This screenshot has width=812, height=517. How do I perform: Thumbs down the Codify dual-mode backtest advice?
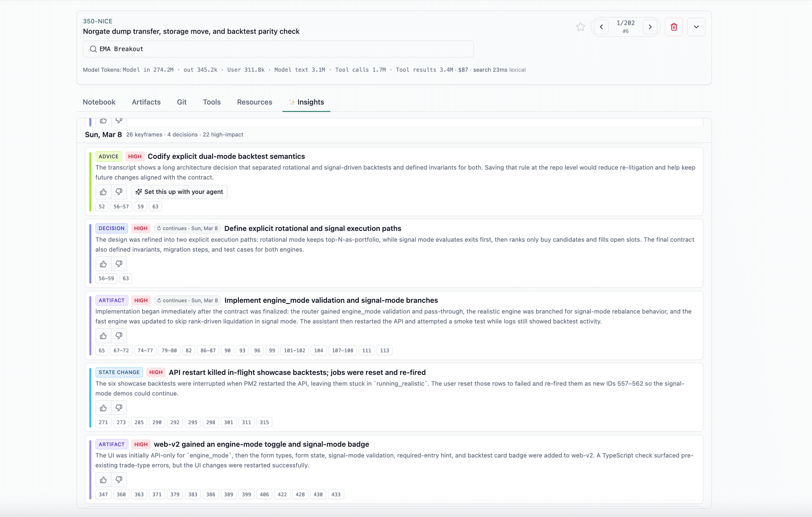pyautogui.click(x=119, y=192)
